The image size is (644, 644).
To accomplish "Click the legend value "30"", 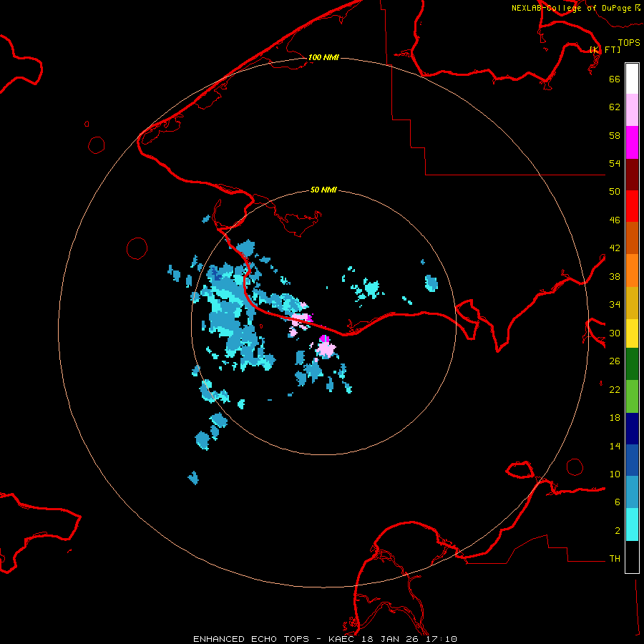I will point(615,333).
